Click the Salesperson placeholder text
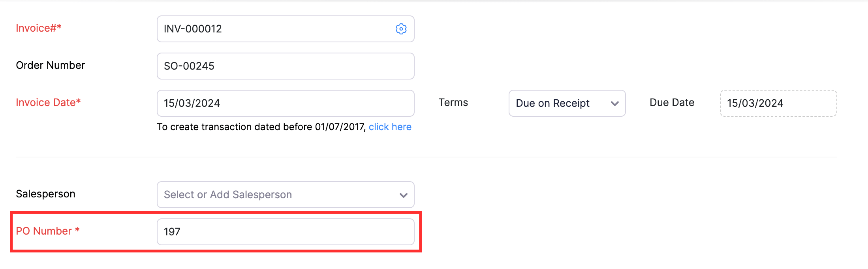The height and width of the screenshot is (269, 868). tap(228, 195)
